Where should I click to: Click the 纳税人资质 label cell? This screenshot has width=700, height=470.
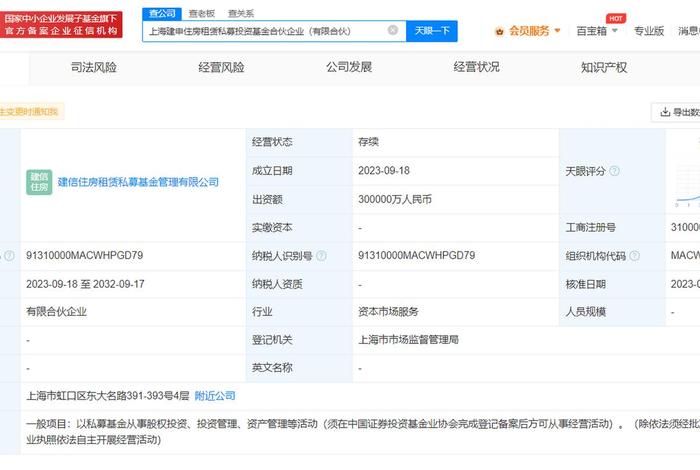click(x=299, y=284)
